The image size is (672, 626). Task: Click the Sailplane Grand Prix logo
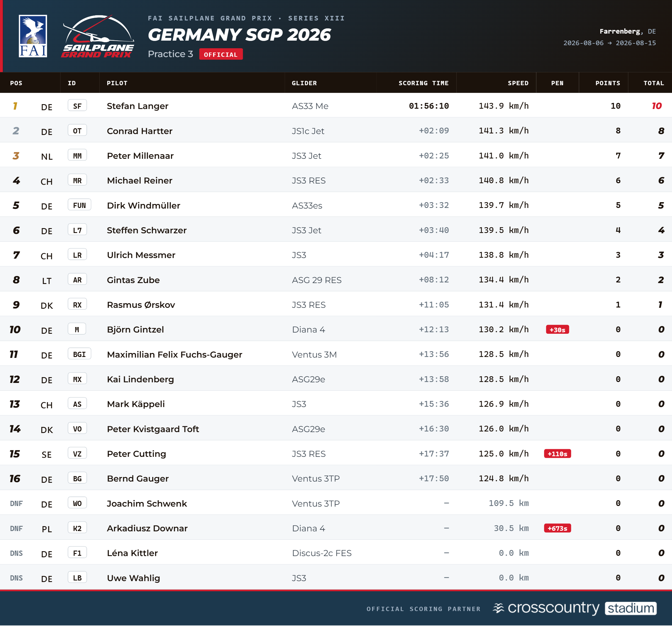click(x=98, y=36)
